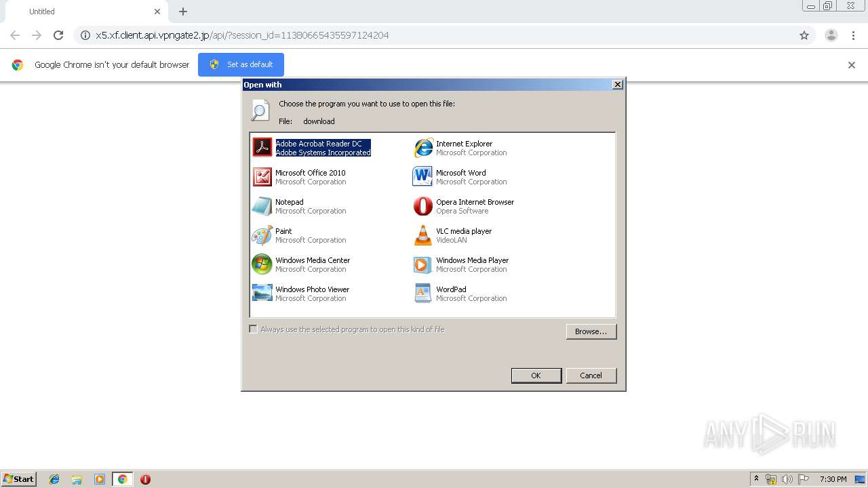
Task: Open the Chrome profile avatar
Action: (831, 35)
